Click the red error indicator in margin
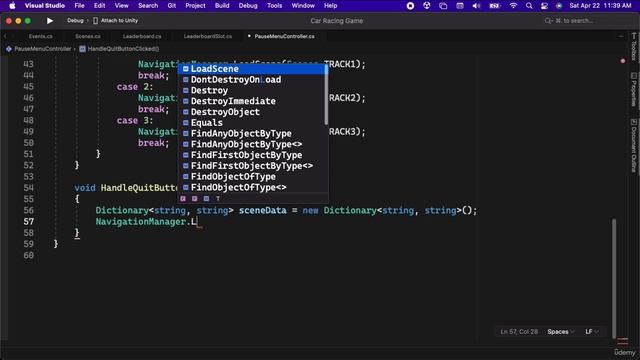 [x=623, y=61]
